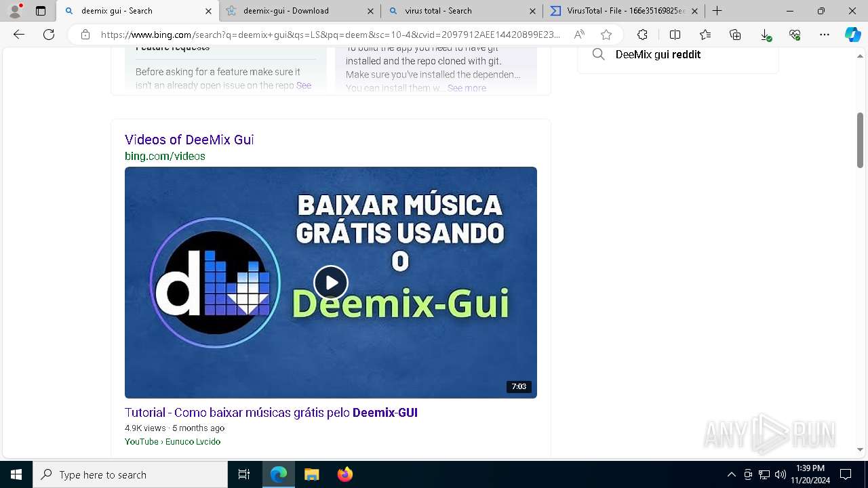Image resolution: width=868 pixels, height=488 pixels.
Task: Open Split screen icon
Action: [x=675, y=35]
